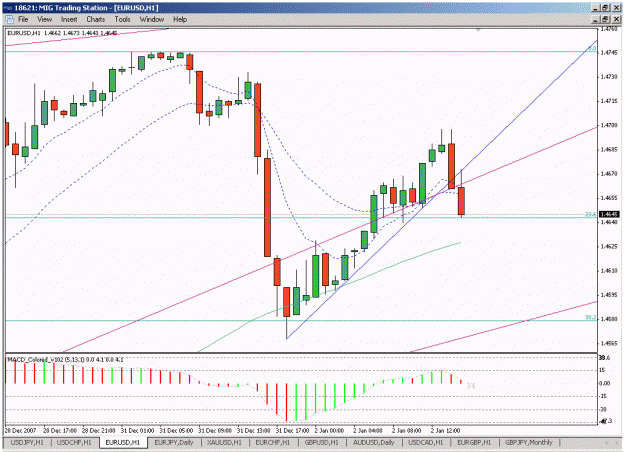Click the 23.6 Fibonacci level label
625x452 pixels.
tap(590, 214)
